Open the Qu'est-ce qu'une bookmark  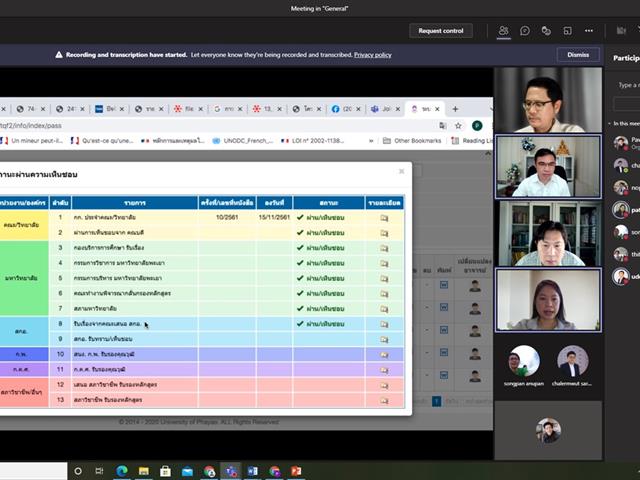click(x=102, y=141)
